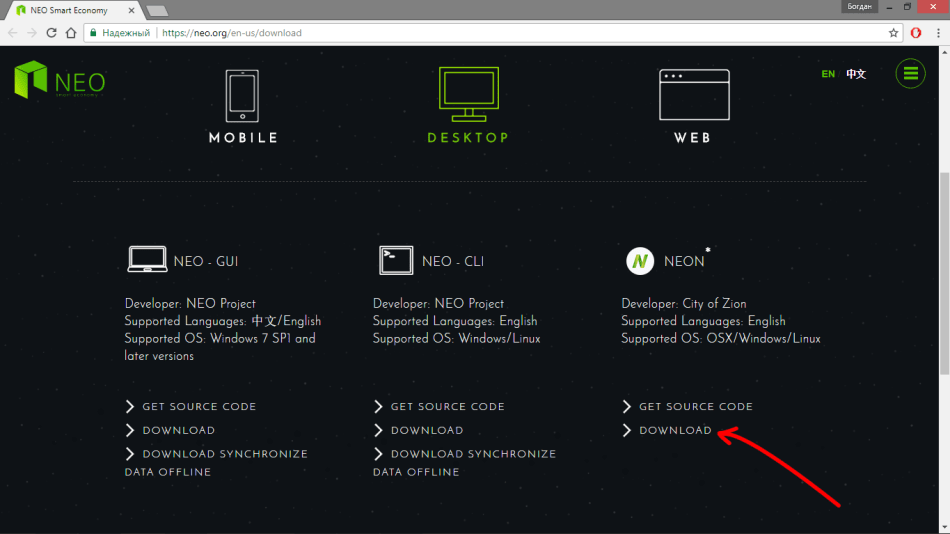Go back to the previous page
950x534 pixels.
tap(13, 33)
